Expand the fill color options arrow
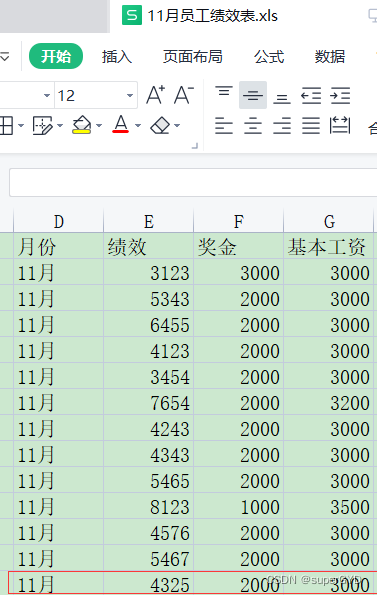Image resolution: width=377 pixels, height=595 pixels. pyautogui.click(x=99, y=125)
